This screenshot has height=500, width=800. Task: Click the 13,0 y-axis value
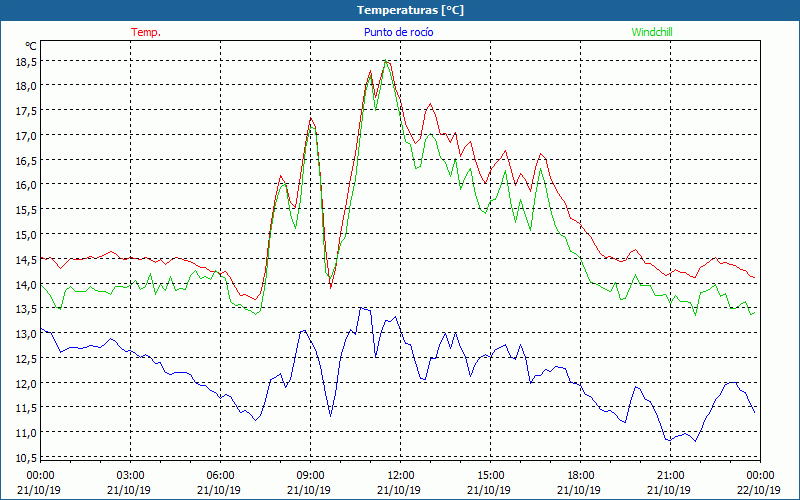[x=28, y=334]
